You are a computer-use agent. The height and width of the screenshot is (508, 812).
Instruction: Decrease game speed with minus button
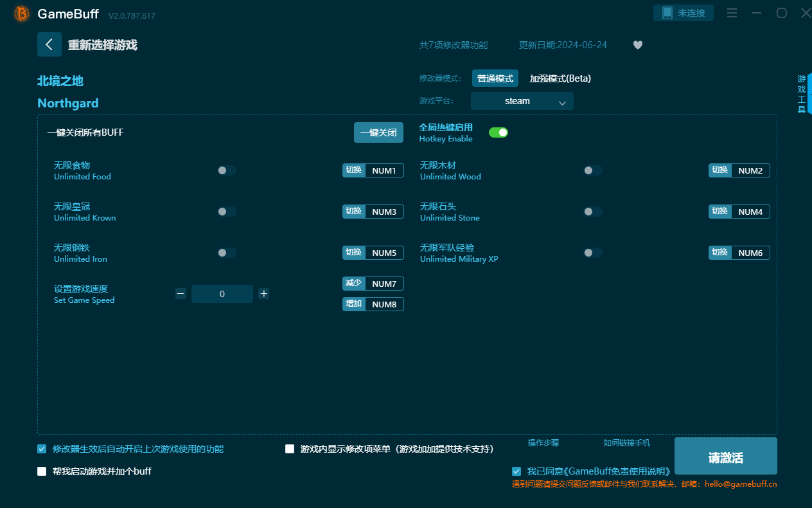181,294
